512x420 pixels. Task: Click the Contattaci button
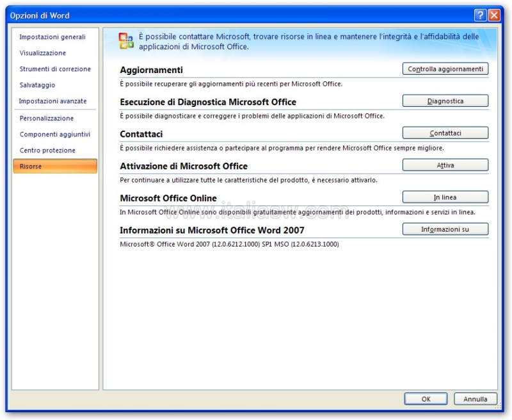[445, 133]
